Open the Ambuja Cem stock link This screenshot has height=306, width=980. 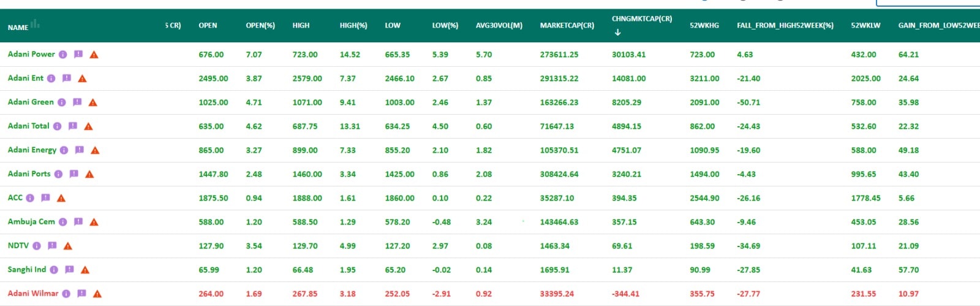(x=31, y=221)
